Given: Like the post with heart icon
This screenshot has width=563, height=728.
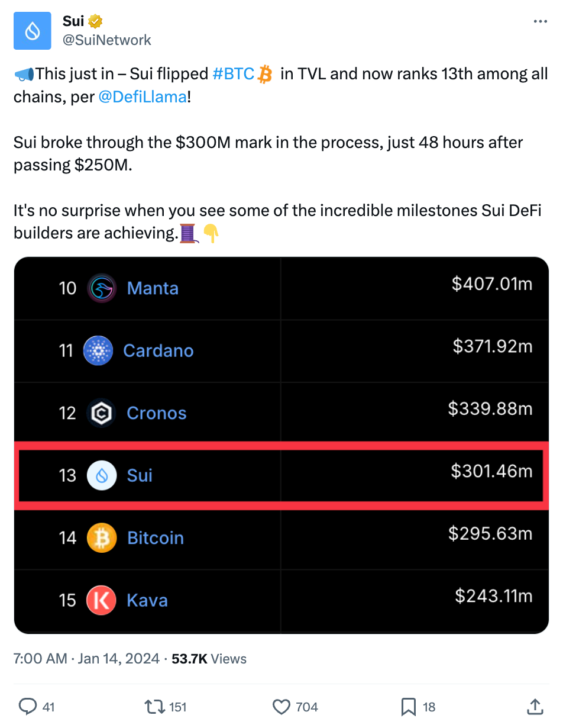Looking at the screenshot, I should click(x=281, y=706).
